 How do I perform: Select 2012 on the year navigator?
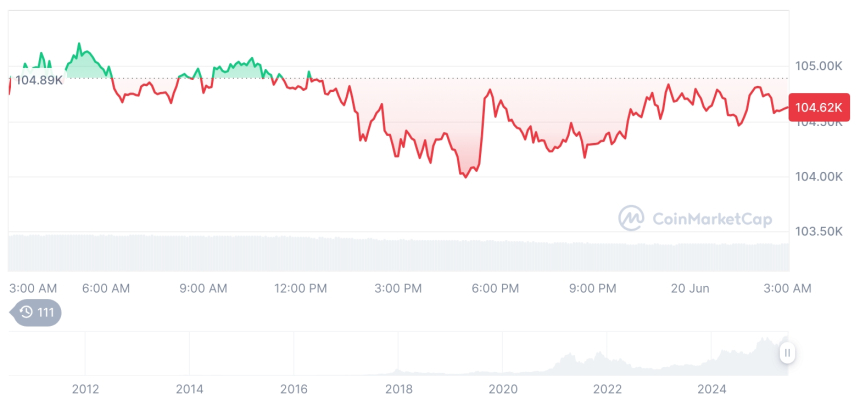click(x=86, y=389)
